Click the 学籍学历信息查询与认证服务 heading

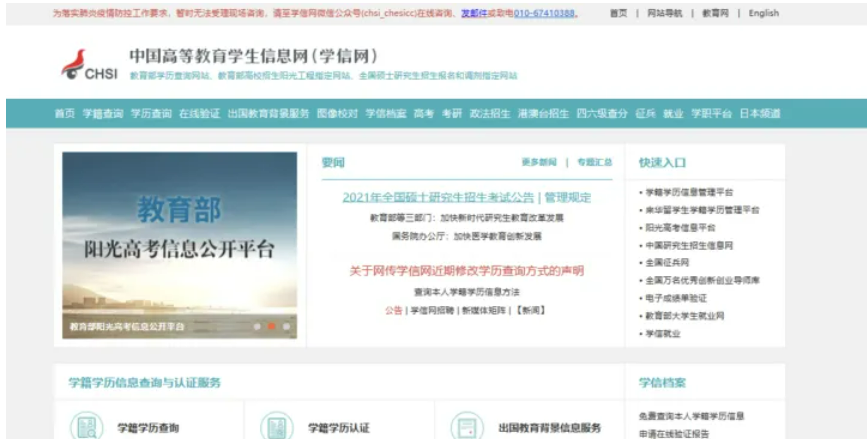[144, 383]
